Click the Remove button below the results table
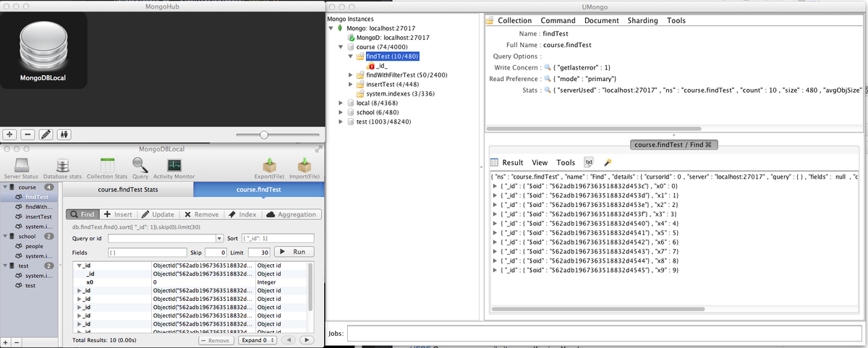The height and width of the screenshot is (348, 868). (x=216, y=339)
